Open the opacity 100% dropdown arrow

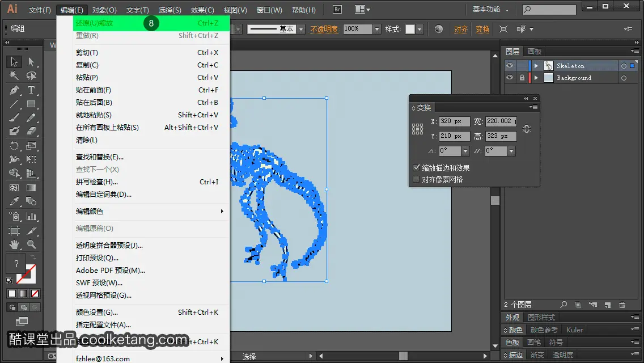376,29
